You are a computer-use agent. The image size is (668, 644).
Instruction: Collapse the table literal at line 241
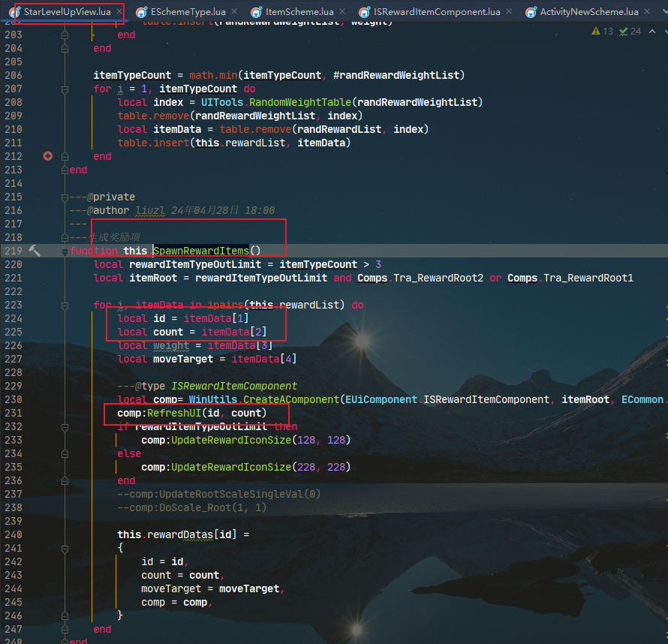(65, 549)
